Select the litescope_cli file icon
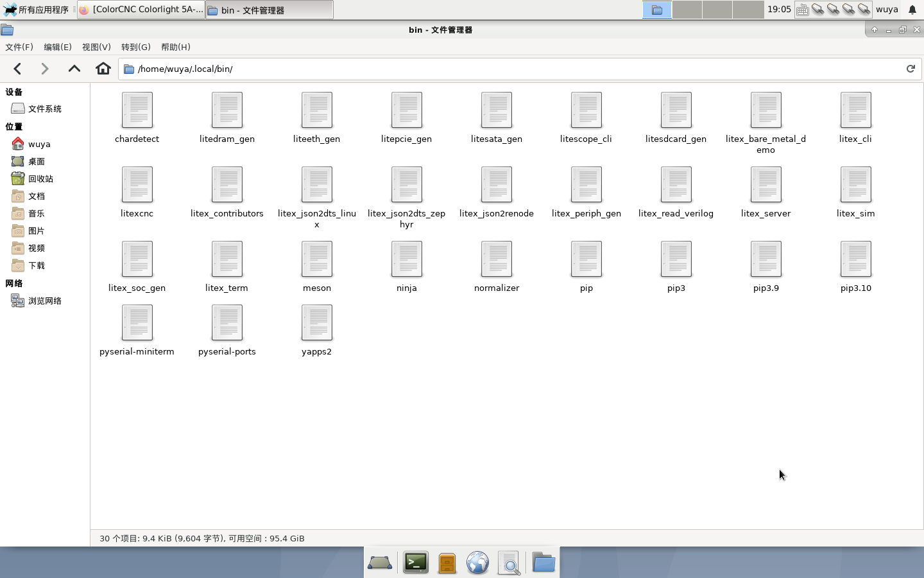Screen dimensions: 924x578 pos(586,110)
